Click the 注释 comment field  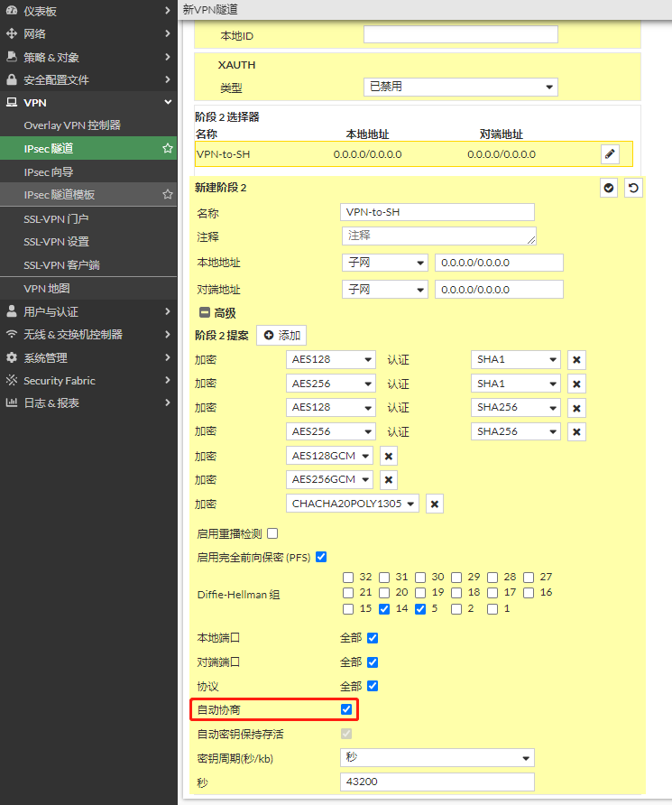click(x=439, y=236)
